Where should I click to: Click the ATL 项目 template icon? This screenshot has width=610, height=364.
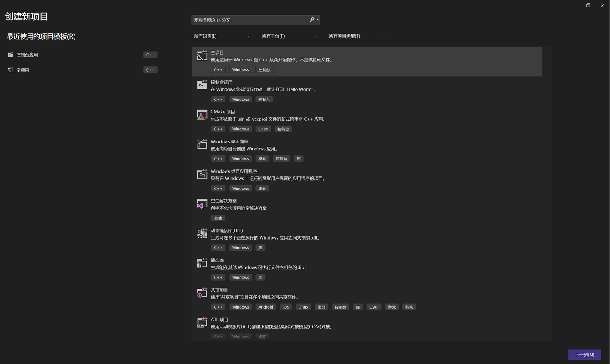point(202,322)
